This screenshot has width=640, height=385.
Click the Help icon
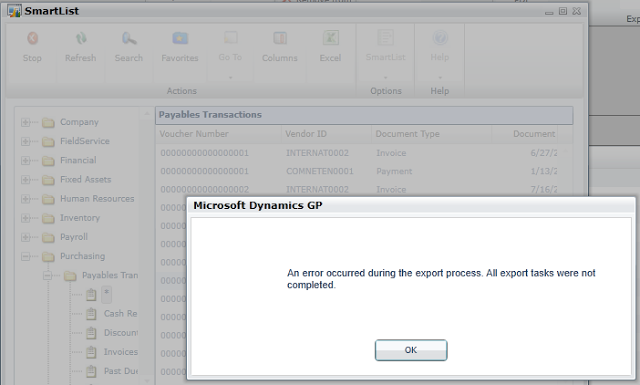[440, 38]
